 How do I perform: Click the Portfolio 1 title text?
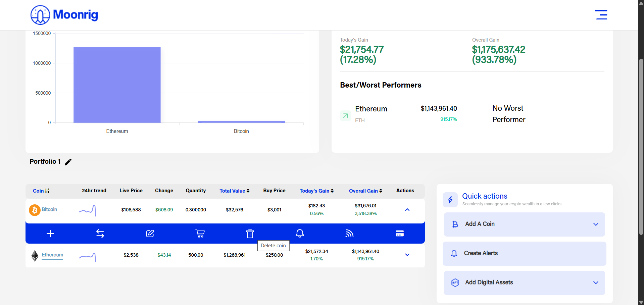pyautogui.click(x=45, y=162)
